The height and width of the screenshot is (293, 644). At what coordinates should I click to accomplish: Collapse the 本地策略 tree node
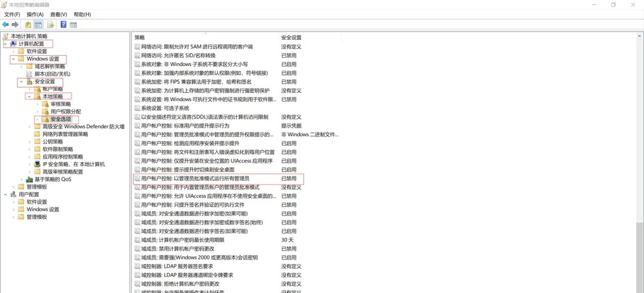pyautogui.click(x=29, y=96)
